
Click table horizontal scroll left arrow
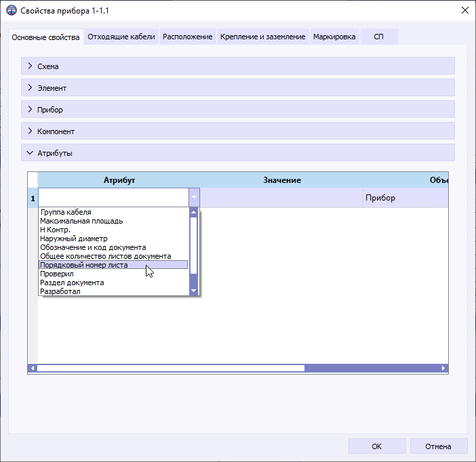[32, 368]
